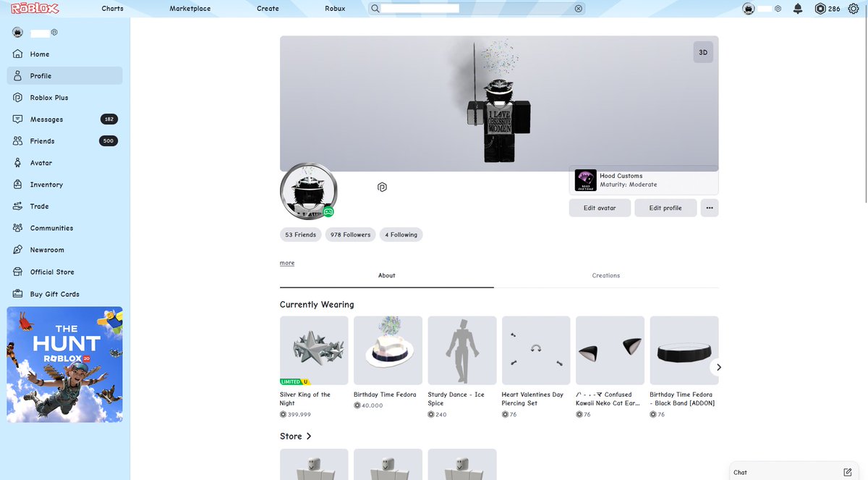Screen dimensions: 868x480
Task: Click the Edit profile button
Action: (x=665, y=208)
